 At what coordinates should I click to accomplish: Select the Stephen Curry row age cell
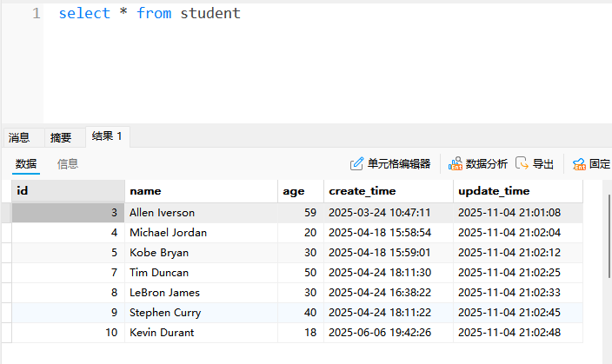pos(300,313)
